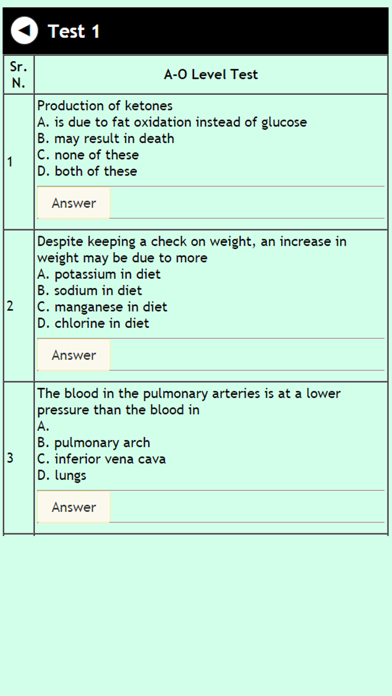Viewport: 392px width, 696px height.
Task: Select option D both of these
Action: (87, 171)
